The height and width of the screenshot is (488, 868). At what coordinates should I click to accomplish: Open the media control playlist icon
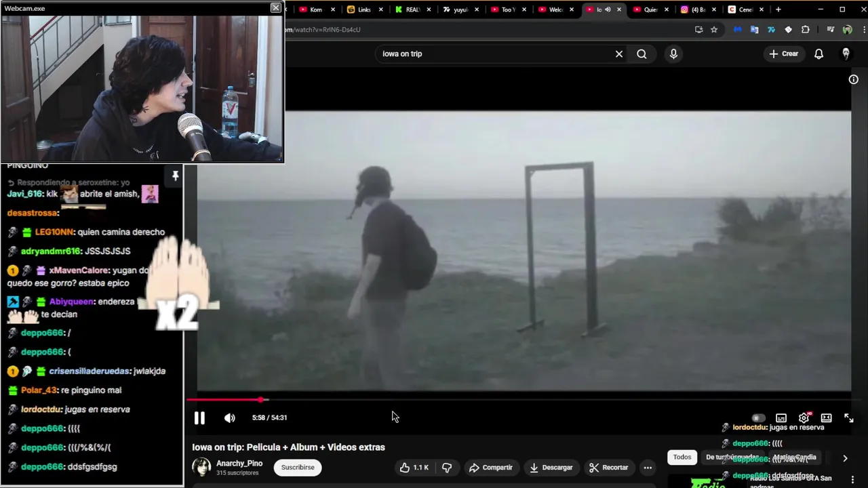(x=830, y=30)
